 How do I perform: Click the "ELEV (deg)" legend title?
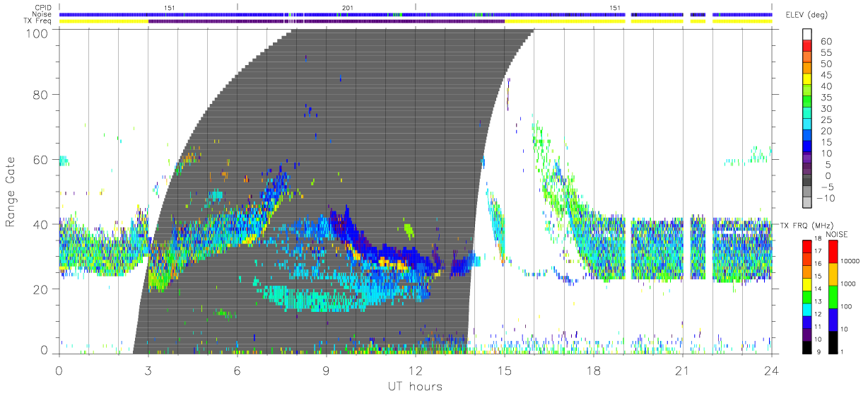click(x=805, y=16)
